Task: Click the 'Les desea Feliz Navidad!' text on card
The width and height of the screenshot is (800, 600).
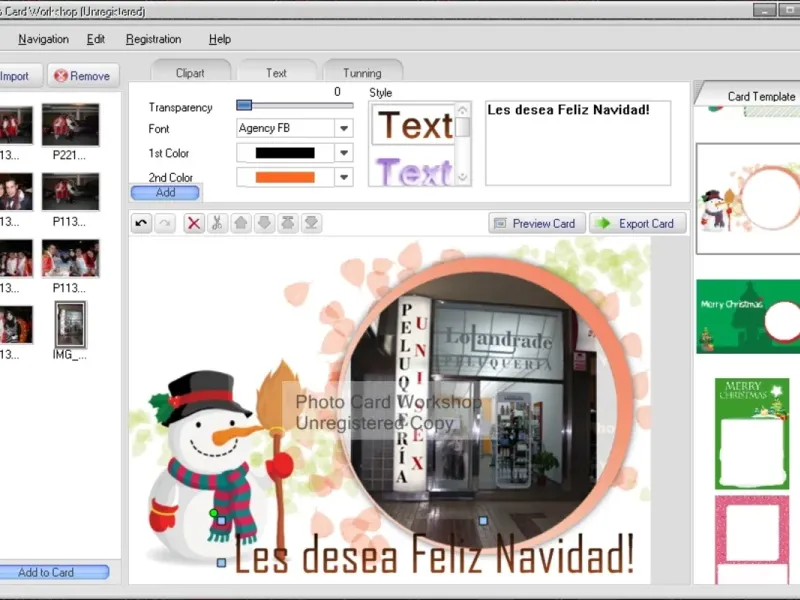Action: 435,555
